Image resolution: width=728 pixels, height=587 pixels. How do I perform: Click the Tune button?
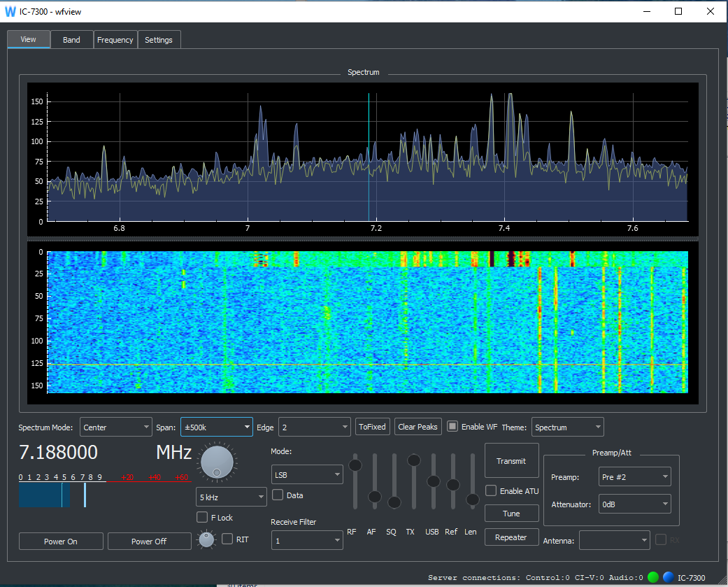512,513
